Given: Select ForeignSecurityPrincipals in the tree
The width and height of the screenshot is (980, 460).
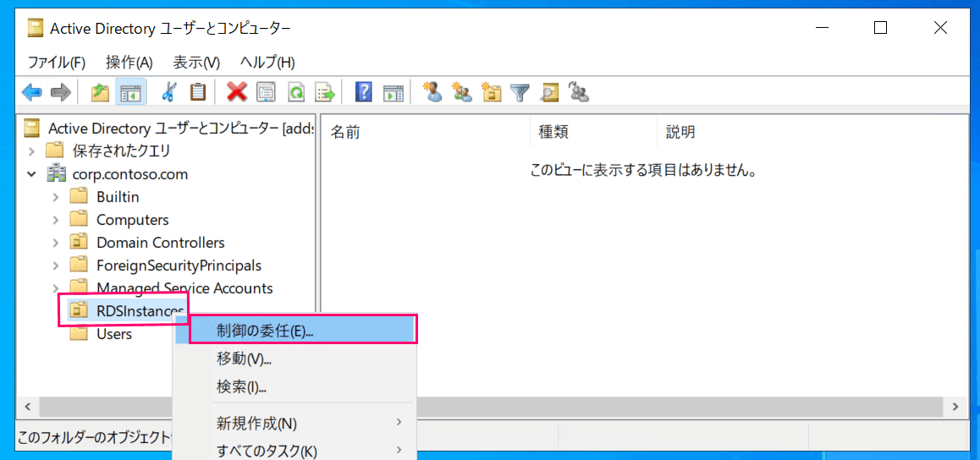Looking at the screenshot, I should [179, 266].
